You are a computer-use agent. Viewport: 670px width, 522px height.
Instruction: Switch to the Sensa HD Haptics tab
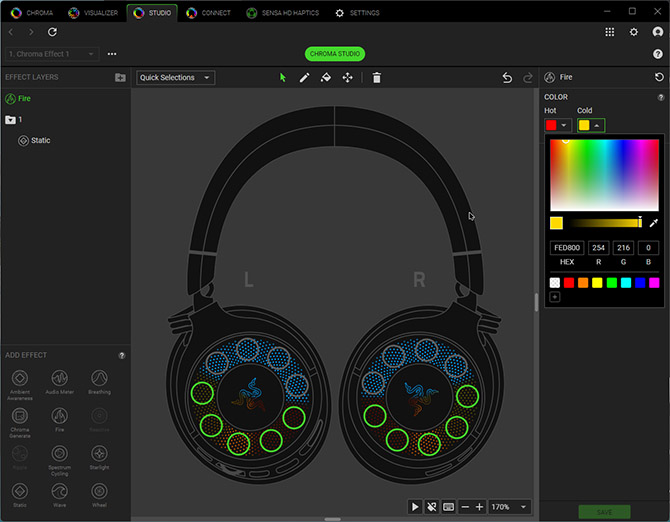282,13
